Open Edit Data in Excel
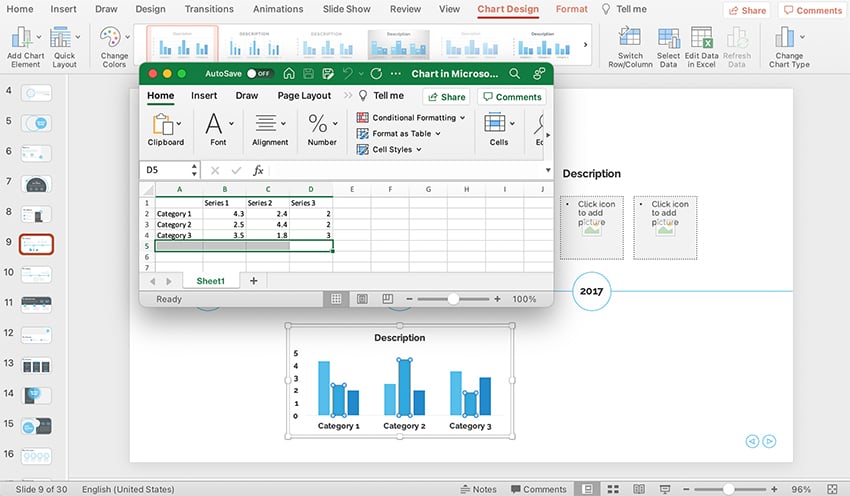The height and width of the screenshot is (496, 850). tap(701, 45)
